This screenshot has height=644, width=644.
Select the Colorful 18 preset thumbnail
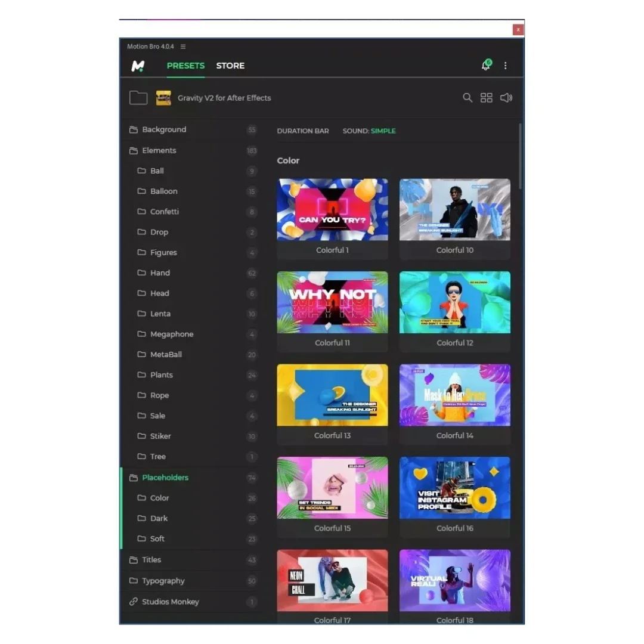click(454, 581)
